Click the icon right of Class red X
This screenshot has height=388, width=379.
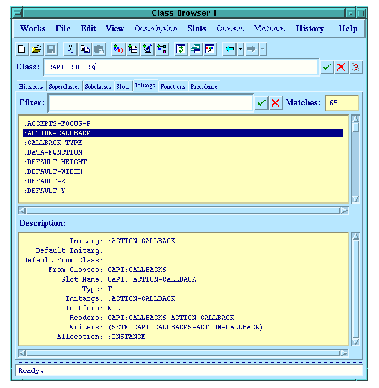tap(356, 67)
